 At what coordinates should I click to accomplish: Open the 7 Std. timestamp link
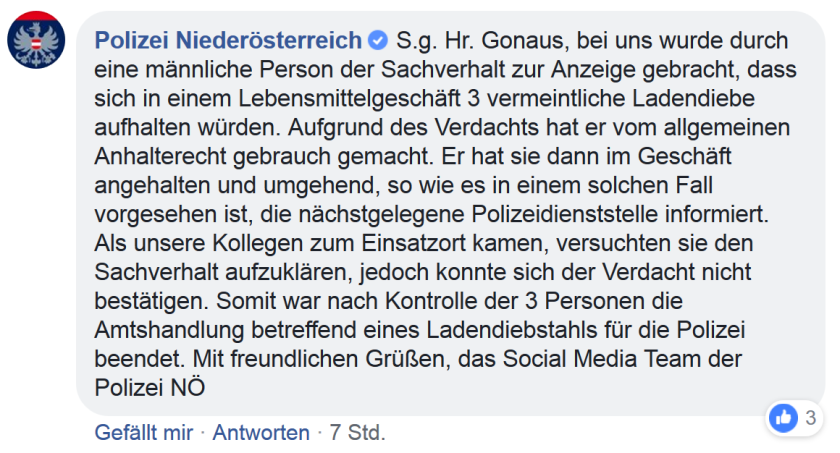tap(357, 433)
